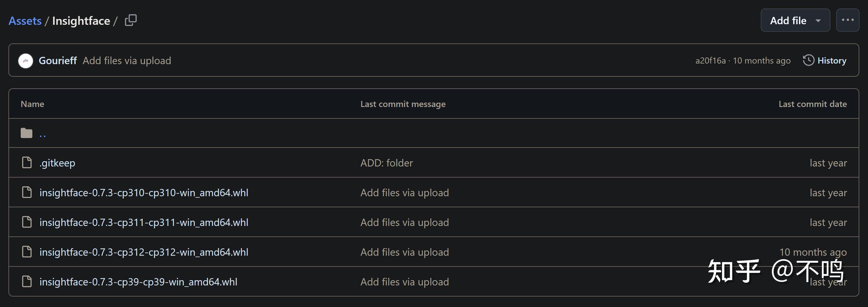868x307 pixels.
Task: Click the cp312 wheel file icon
Action: click(27, 252)
